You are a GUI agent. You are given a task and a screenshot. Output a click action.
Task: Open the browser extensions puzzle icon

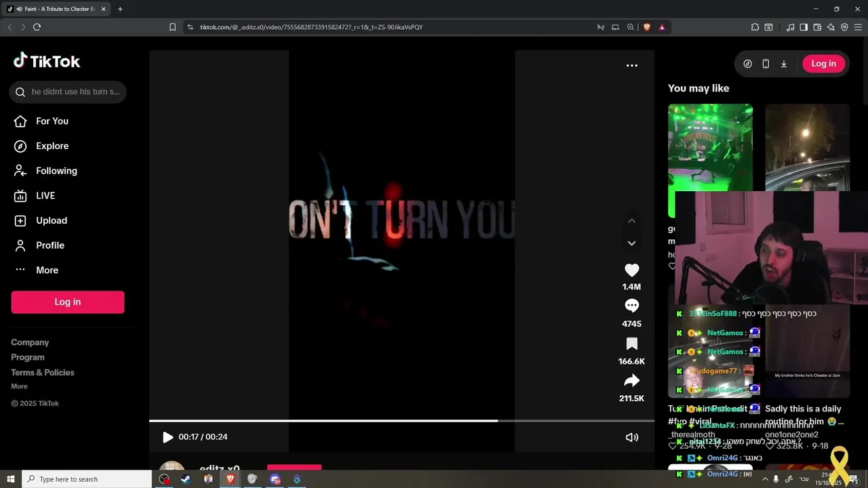[755, 27]
